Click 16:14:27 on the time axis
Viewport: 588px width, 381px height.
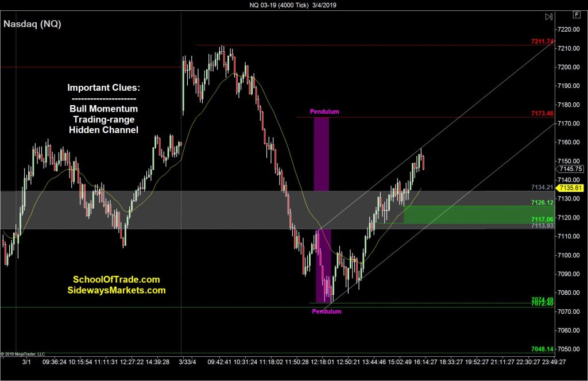pos(425,362)
